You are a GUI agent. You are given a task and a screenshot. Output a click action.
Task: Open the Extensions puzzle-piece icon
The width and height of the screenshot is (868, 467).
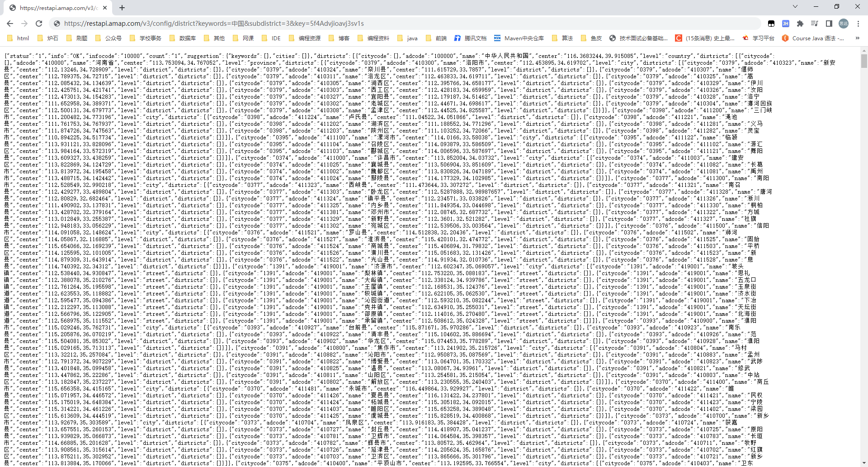[801, 23]
